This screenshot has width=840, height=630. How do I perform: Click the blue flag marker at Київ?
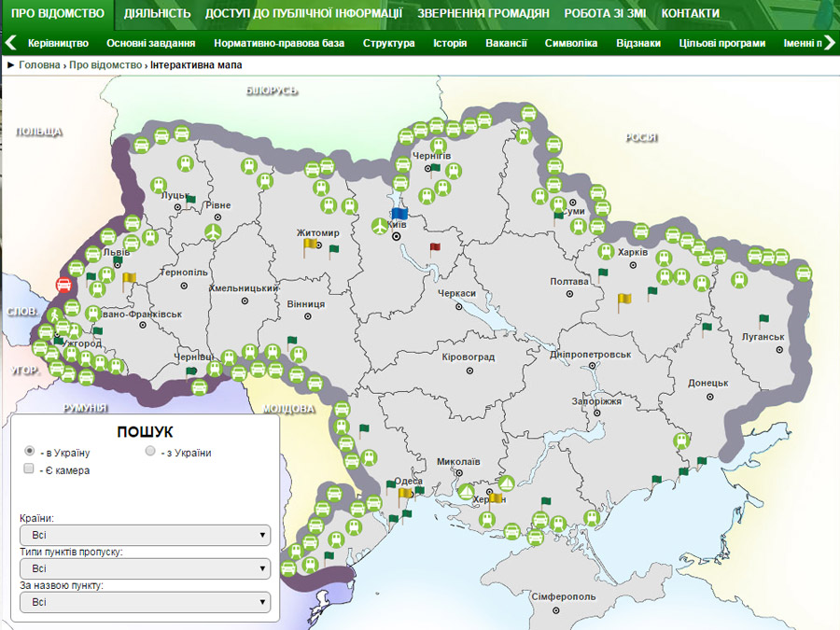[x=399, y=214]
